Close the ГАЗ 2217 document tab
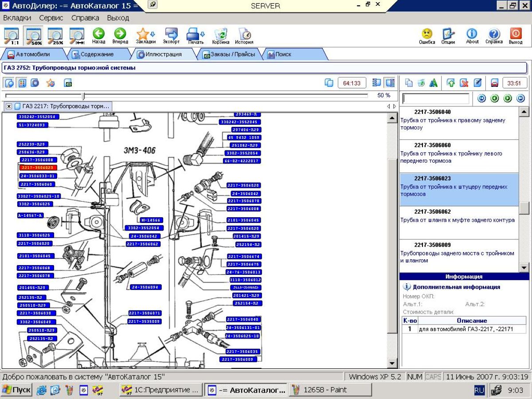 coord(8,106)
